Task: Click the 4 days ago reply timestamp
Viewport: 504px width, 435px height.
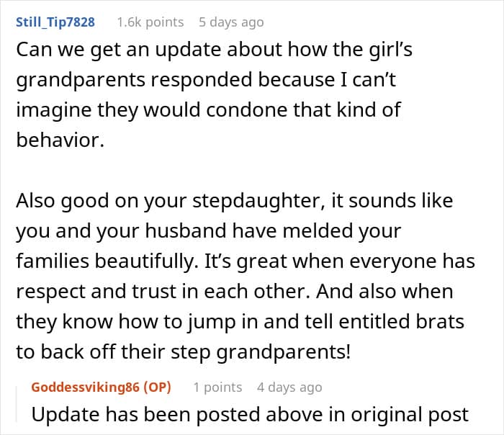Action: [289, 387]
